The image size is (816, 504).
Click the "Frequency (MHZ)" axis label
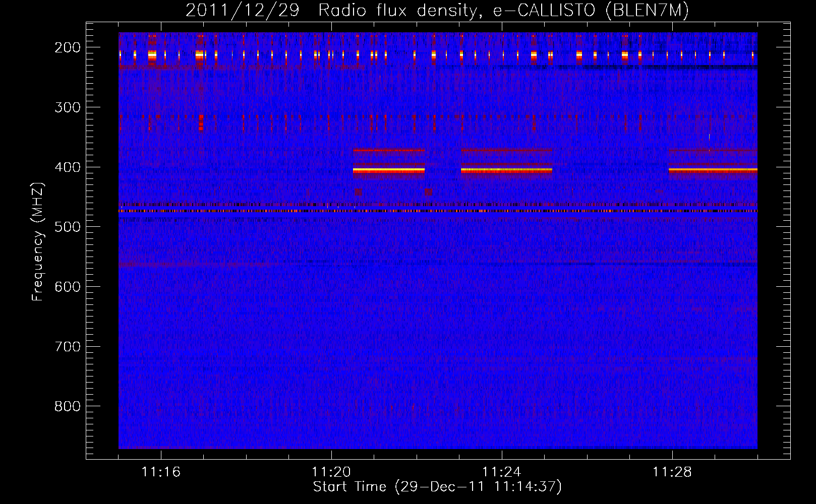38,241
